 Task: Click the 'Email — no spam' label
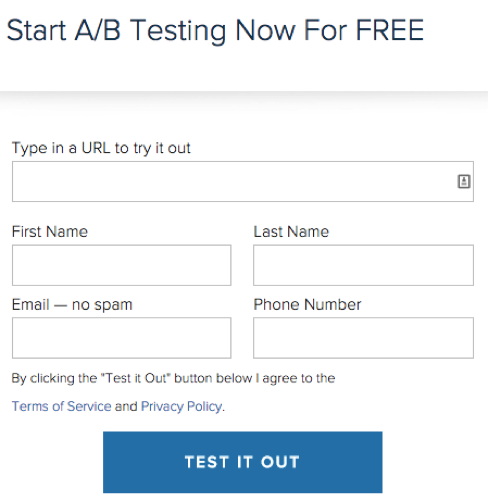[72, 305]
